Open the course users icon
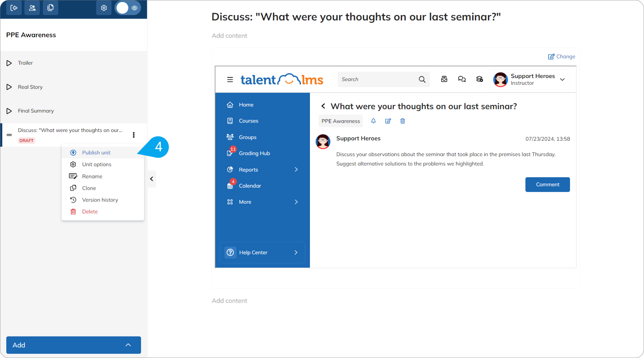 pos(32,8)
